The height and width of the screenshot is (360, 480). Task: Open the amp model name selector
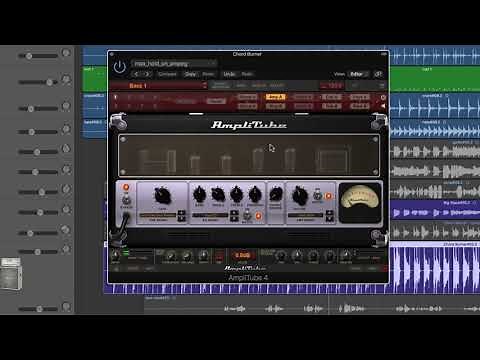tap(306, 215)
